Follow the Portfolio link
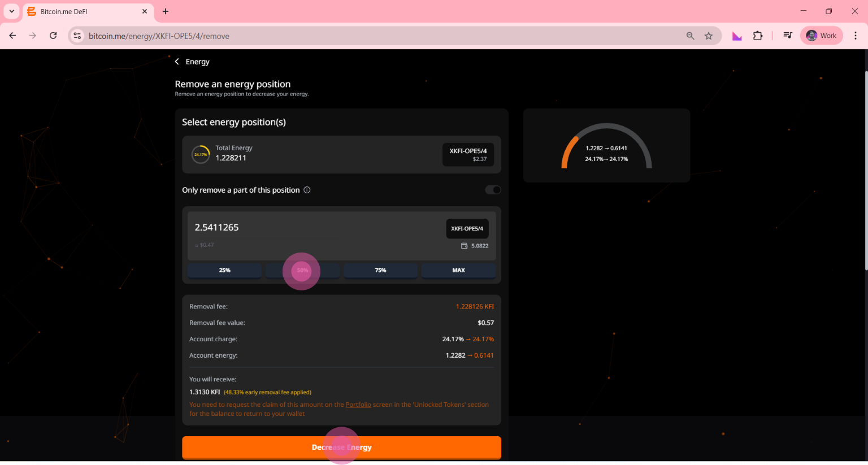The width and height of the screenshot is (868, 465). coord(358,405)
